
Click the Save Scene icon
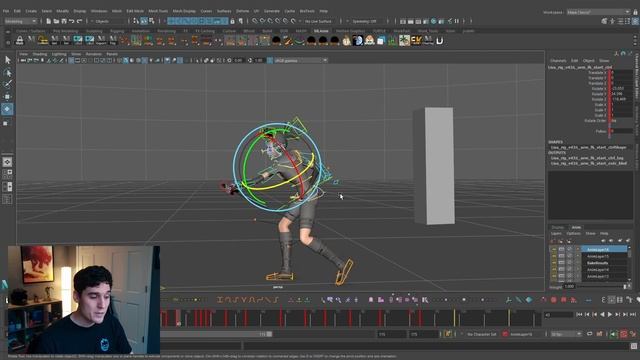(64, 21)
